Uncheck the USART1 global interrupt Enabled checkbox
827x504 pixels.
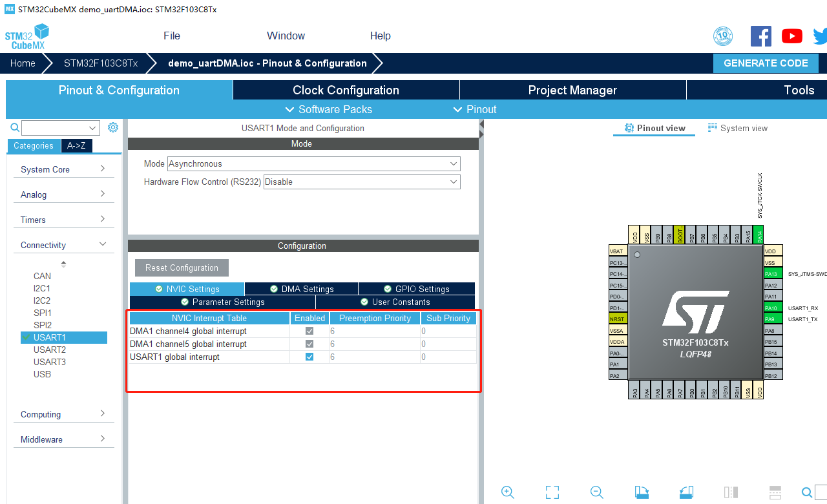point(309,356)
